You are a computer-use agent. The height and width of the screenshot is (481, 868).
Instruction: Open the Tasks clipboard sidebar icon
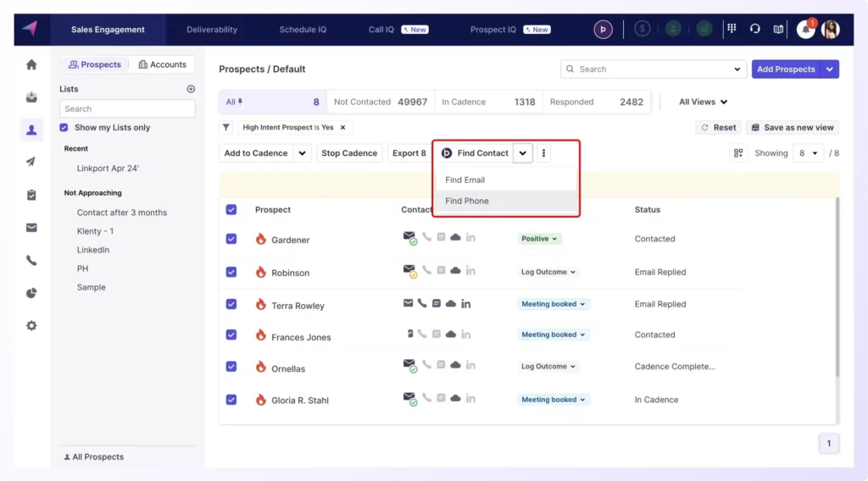(x=31, y=195)
